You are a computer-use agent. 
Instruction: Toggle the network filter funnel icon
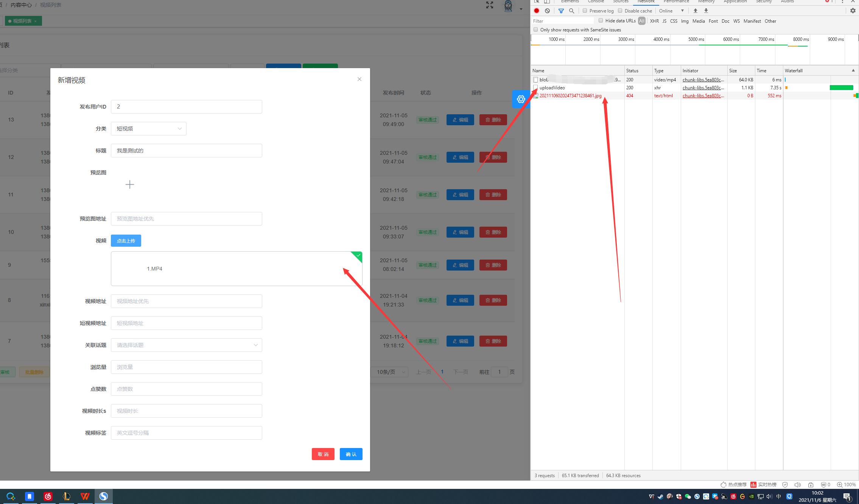point(561,11)
